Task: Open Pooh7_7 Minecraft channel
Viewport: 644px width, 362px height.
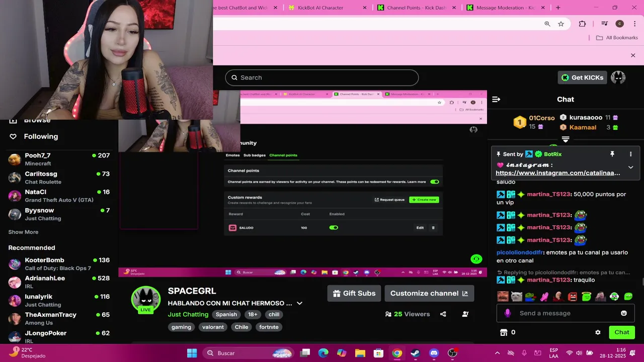Action: point(59,159)
